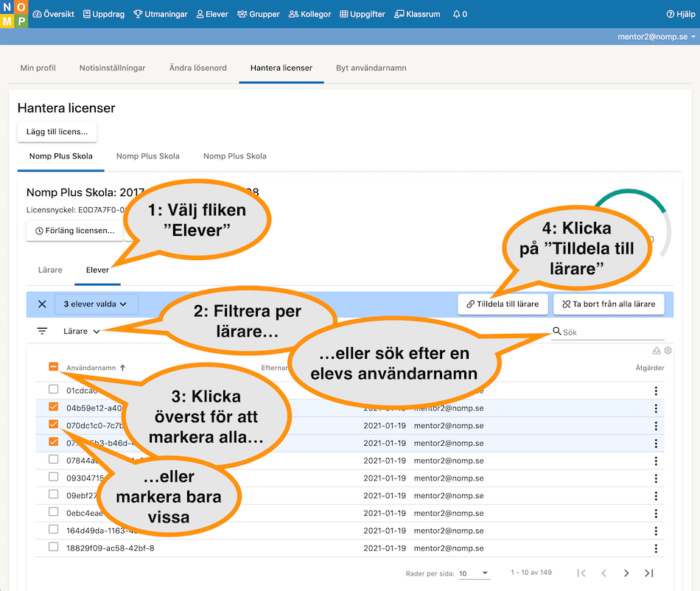Open Översikt in the top navigation
The image size is (700, 591).
[x=54, y=14]
